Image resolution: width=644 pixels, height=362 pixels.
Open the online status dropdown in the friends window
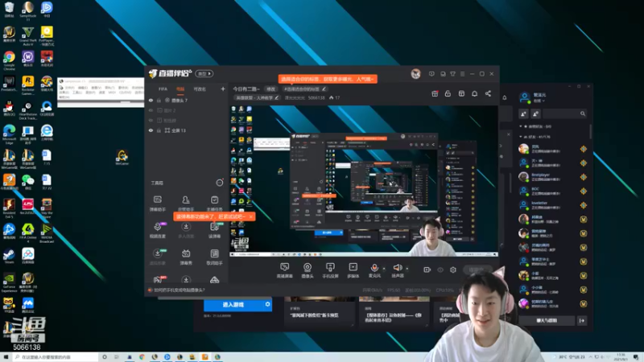coord(539,101)
